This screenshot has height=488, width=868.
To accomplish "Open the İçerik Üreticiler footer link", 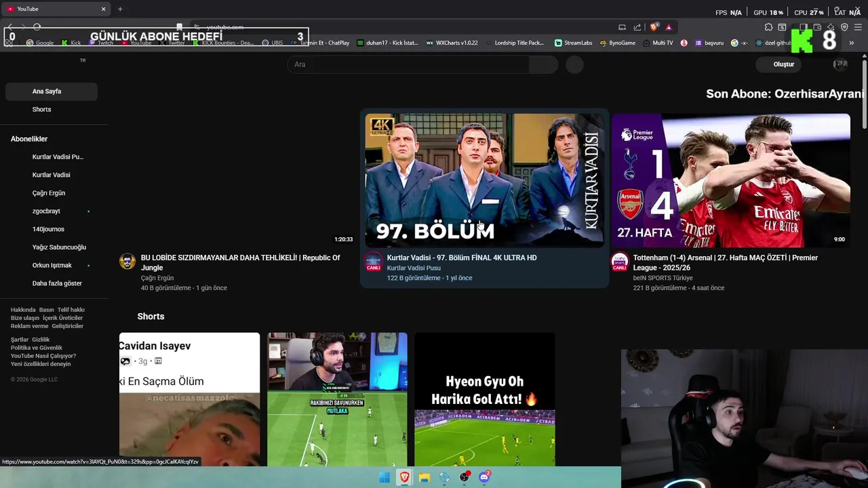I will [x=62, y=318].
